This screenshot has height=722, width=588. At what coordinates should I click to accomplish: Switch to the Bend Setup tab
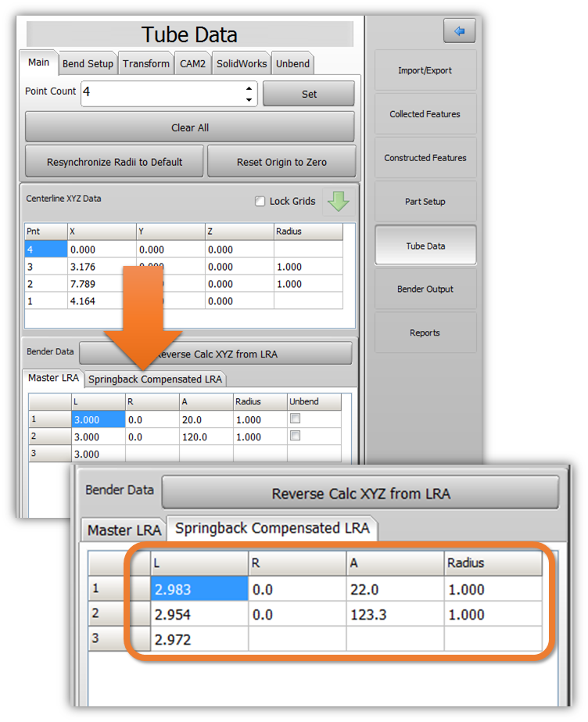(x=88, y=63)
